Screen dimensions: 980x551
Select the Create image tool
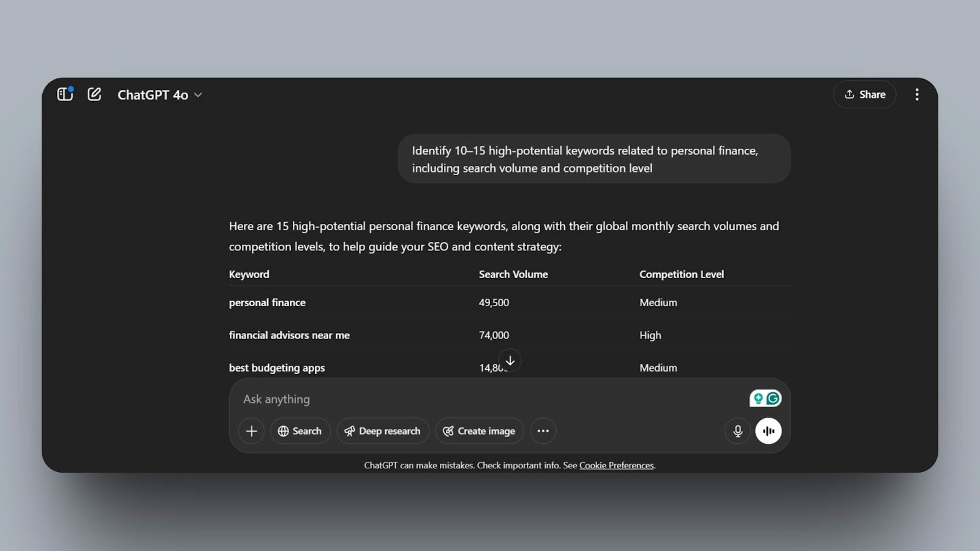480,431
